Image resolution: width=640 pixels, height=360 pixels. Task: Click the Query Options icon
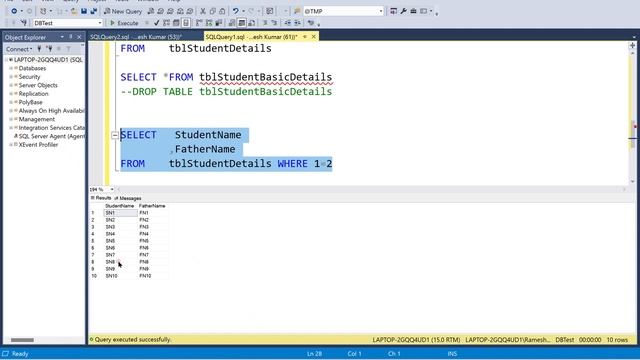pos(176,23)
